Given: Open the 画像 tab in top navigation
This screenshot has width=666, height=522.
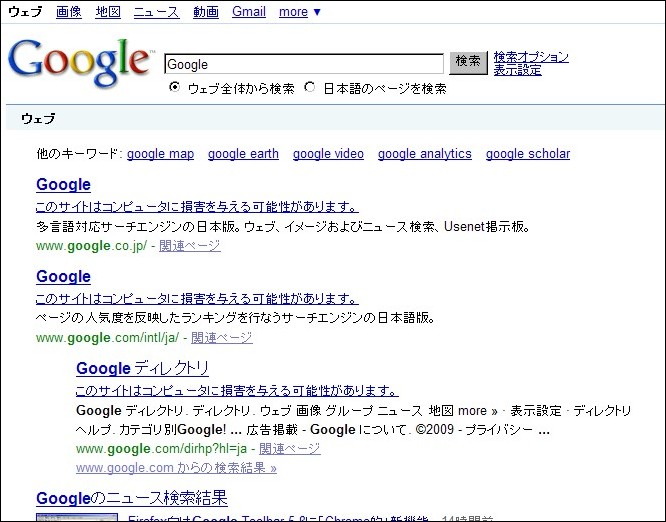Looking at the screenshot, I should pyautogui.click(x=69, y=11).
